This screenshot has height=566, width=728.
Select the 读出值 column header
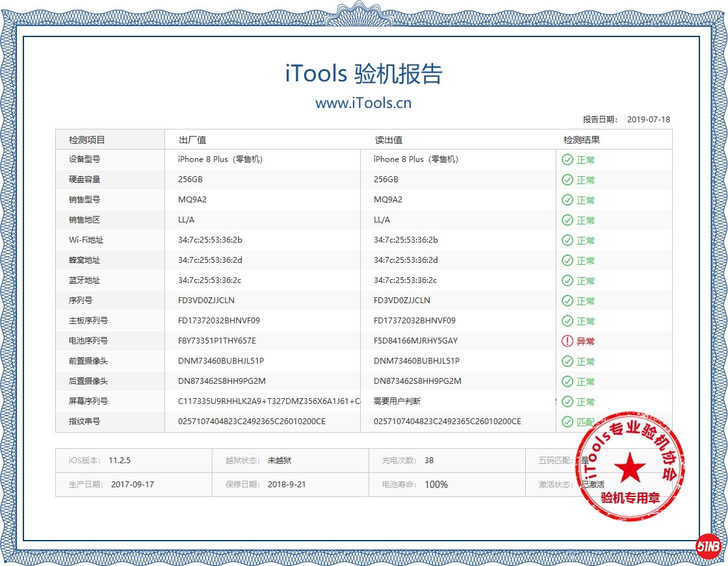(x=388, y=140)
